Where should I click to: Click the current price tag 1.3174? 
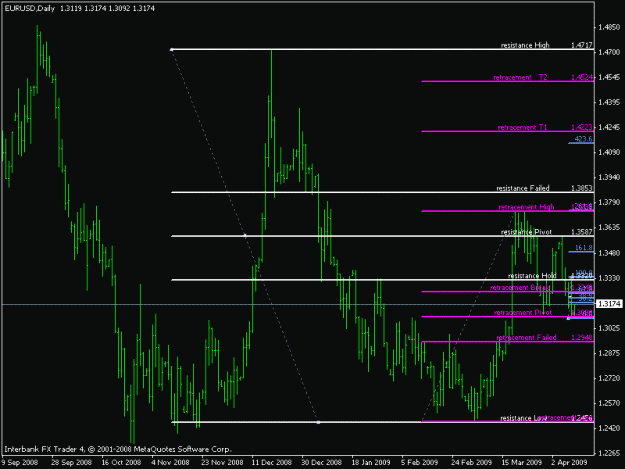[x=609, y=304]
